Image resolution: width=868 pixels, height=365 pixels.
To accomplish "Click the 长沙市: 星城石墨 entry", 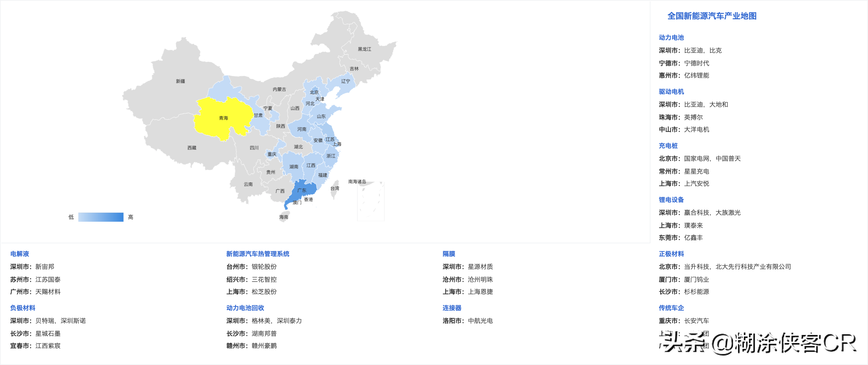I will (x=35, y=334).
